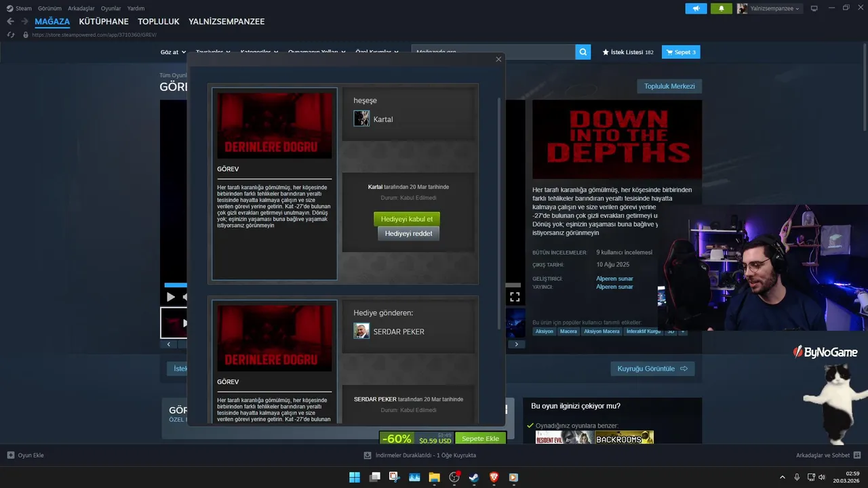This screenshot has height=488, width=868.
Task: Select the Aksiyon tag
Action: 545,331
